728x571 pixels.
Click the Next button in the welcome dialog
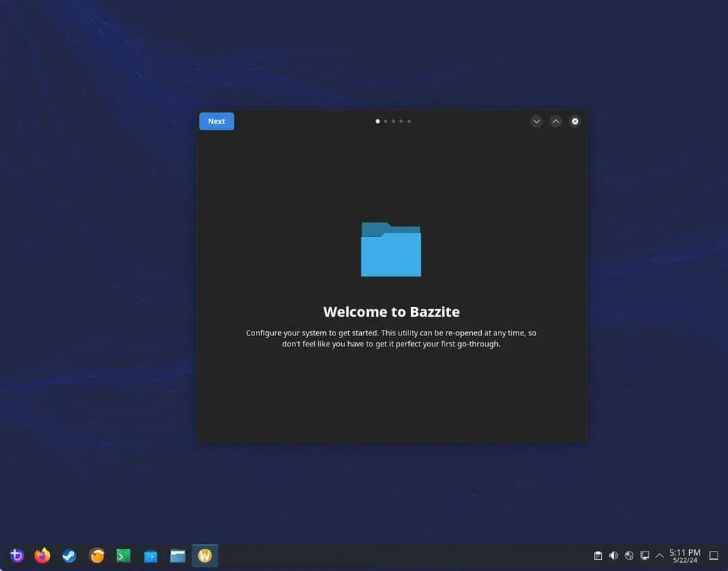click(216, 121)
